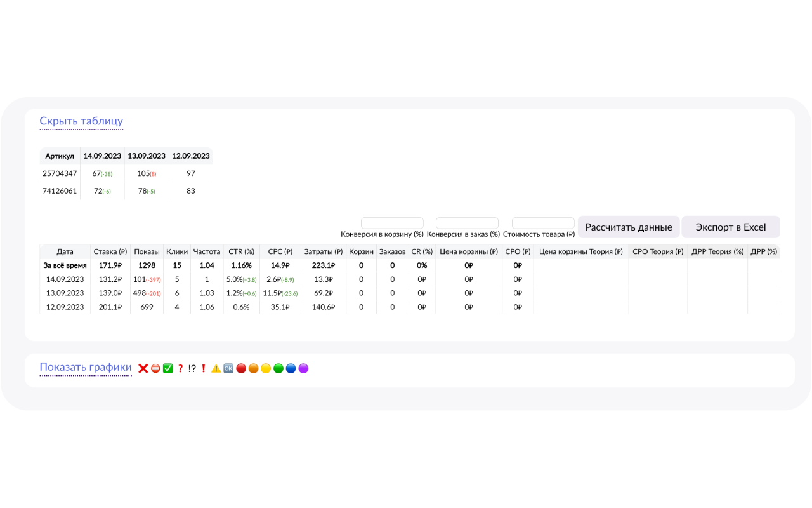Click the no-entry sign emoji
This screenshot has width=812, height=508.
tap(155, 368)
